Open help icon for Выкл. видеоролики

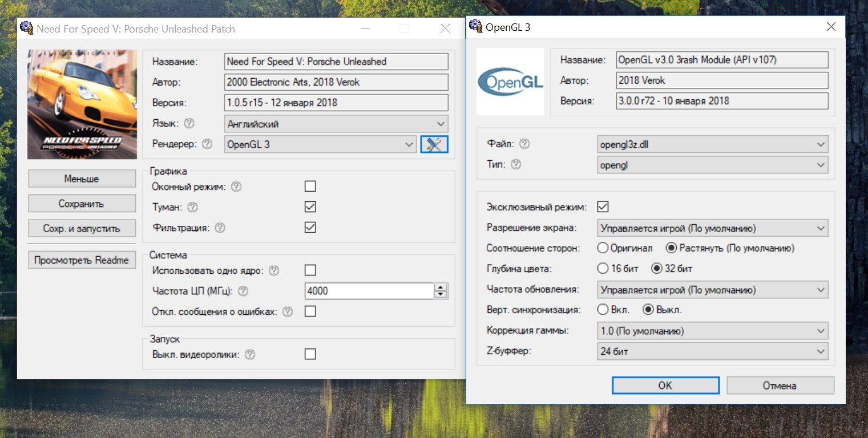(249, 354)
